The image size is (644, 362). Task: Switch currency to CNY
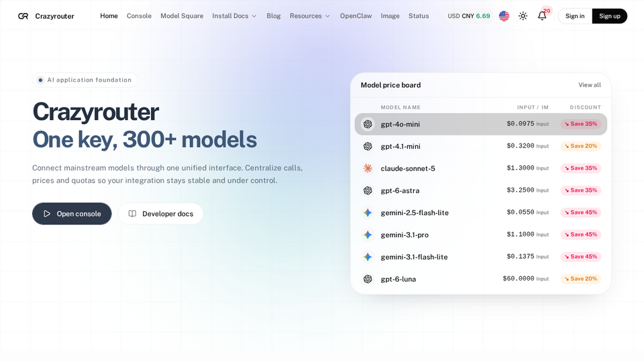tap(468, 16)
